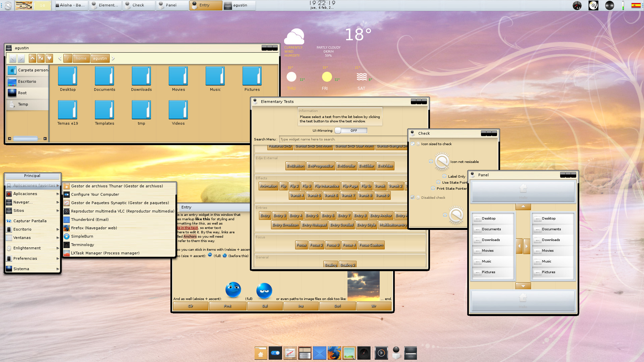Open the Desktop folder in the agustin window
Screen dimensions: 644x362
tap(68, 79)
